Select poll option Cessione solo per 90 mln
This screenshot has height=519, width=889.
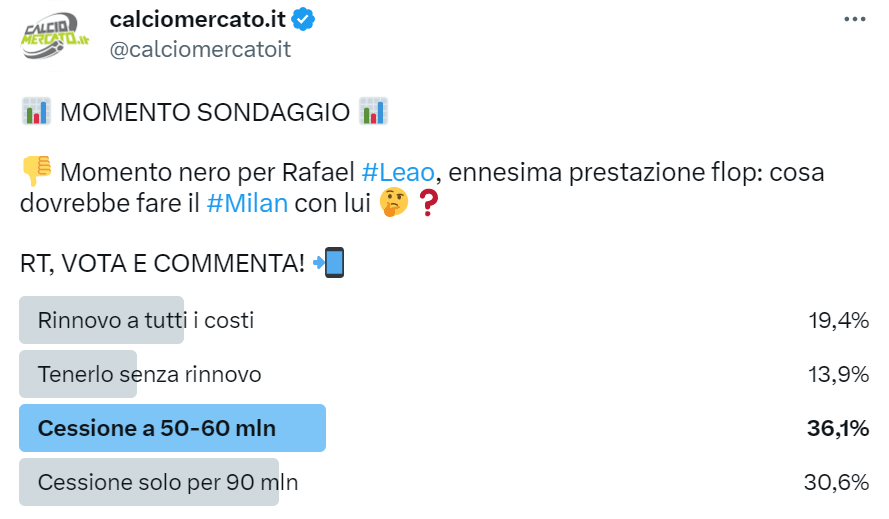pos(168,482)
